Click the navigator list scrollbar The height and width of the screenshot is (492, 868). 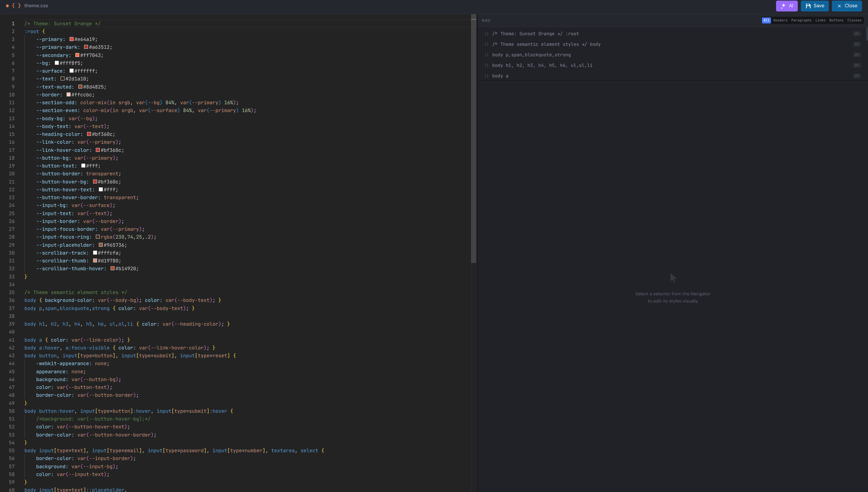867,34
